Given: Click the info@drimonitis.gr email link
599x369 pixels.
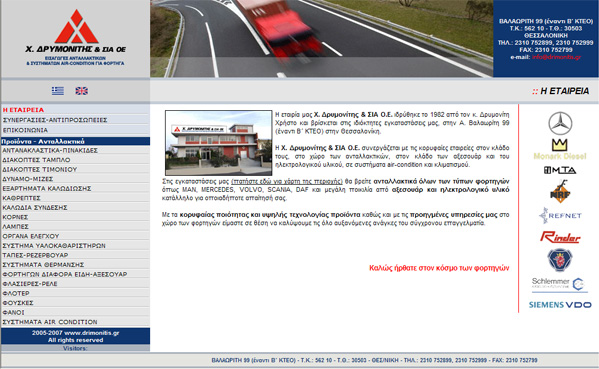Looking at the screenshot, I should 556,57.
